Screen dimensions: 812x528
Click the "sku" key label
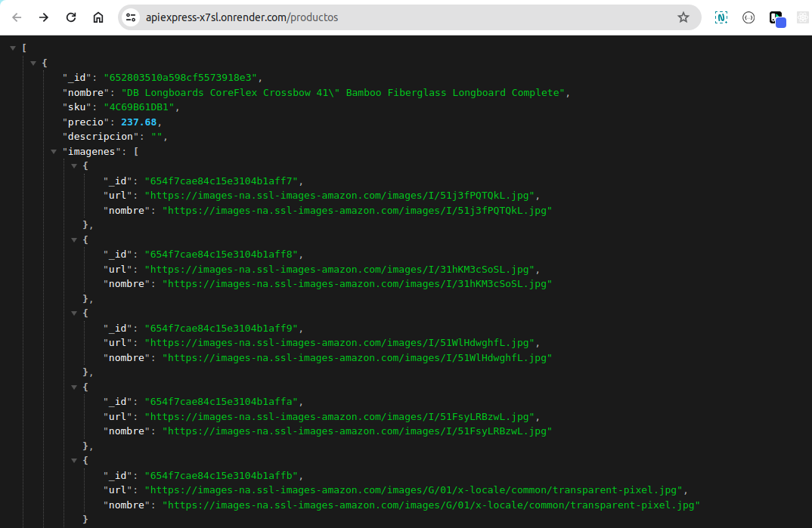76,107
